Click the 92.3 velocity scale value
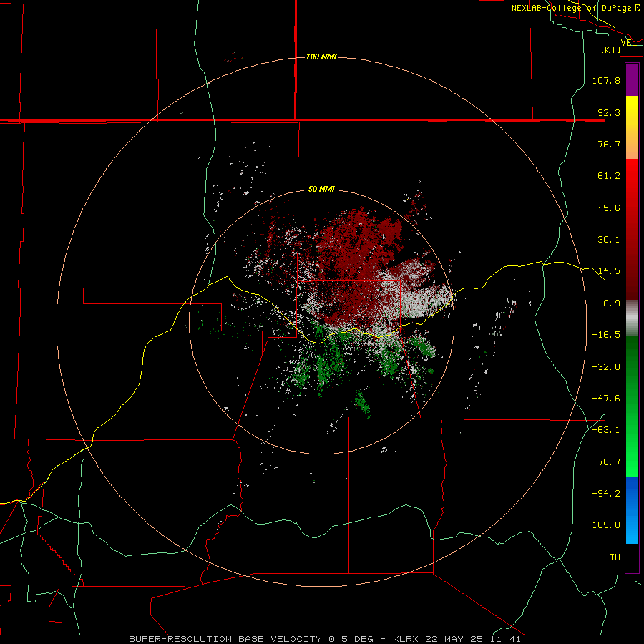Viewport: 644px width, 644px height. tap(609, 112)
